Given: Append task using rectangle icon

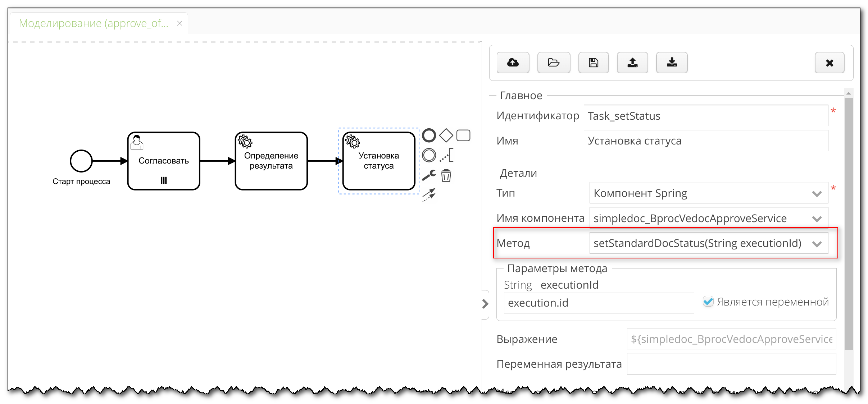Looking at the screenshot, I should (x=464, y=136).
